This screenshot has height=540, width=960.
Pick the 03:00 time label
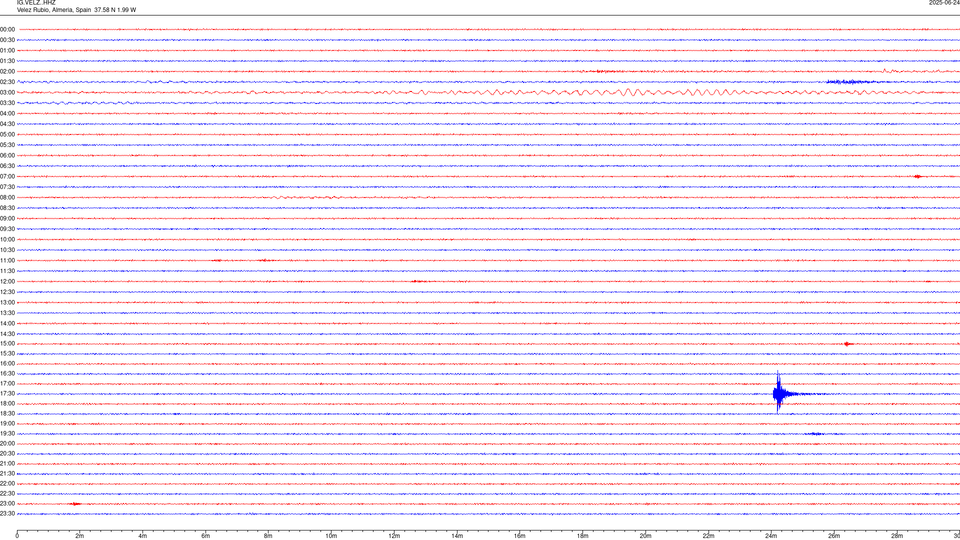point(7,92)
